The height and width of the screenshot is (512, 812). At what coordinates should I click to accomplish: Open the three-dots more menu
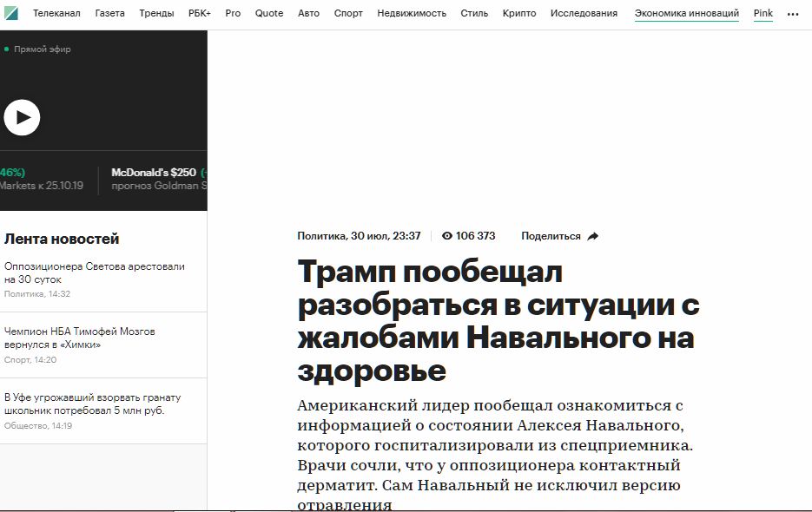[x=792, y=15]
